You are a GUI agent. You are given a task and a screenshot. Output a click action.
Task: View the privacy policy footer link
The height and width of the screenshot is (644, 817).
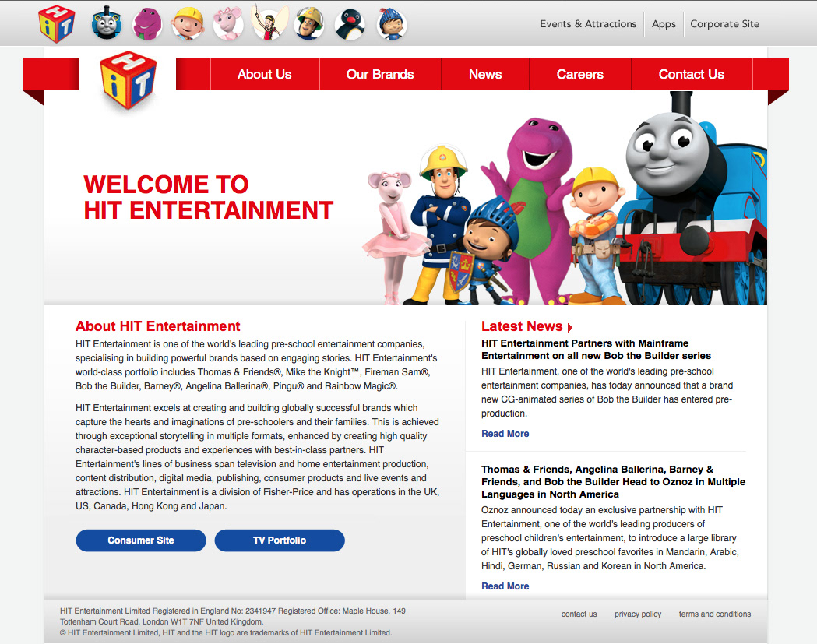[638, 614]
